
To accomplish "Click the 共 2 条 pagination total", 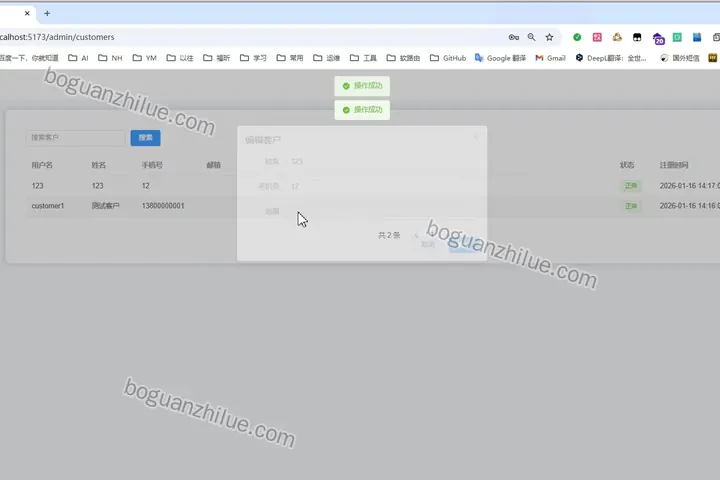I will [x=389, y=235].
